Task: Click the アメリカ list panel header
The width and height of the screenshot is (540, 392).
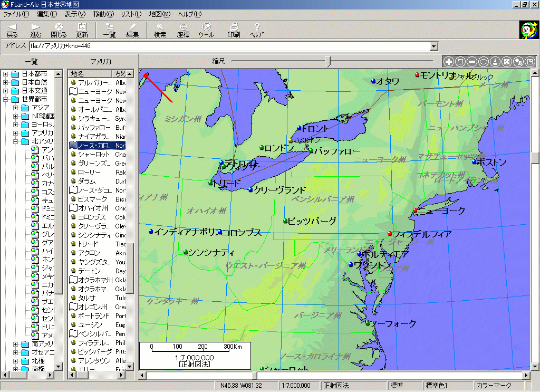Action: (x=101, y=61)
